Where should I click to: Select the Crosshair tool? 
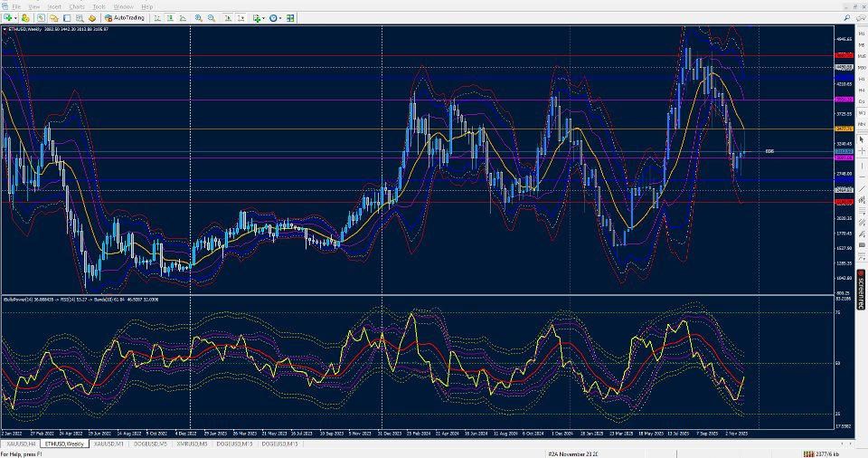click(x=862, y=151)
